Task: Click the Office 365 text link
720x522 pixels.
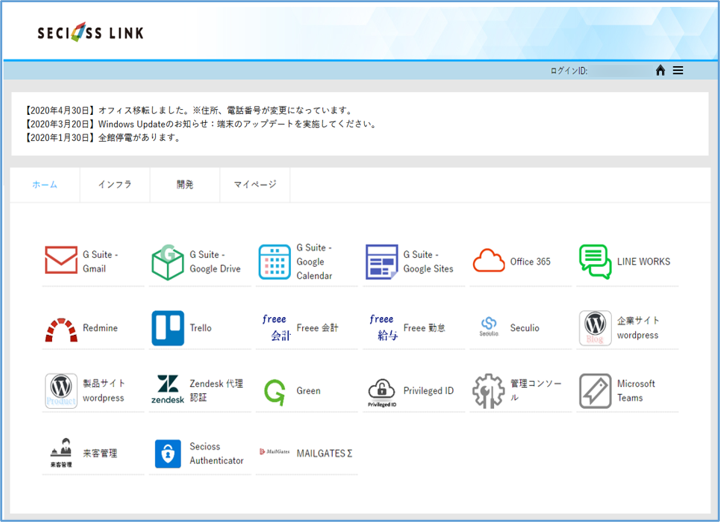Action: pyautogui.click(x=530, y=261)
